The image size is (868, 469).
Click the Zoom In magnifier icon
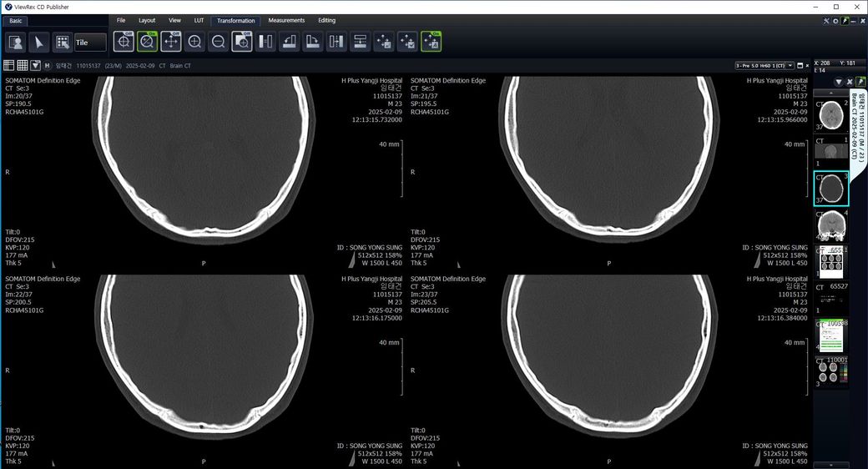(x=194, y=42)
